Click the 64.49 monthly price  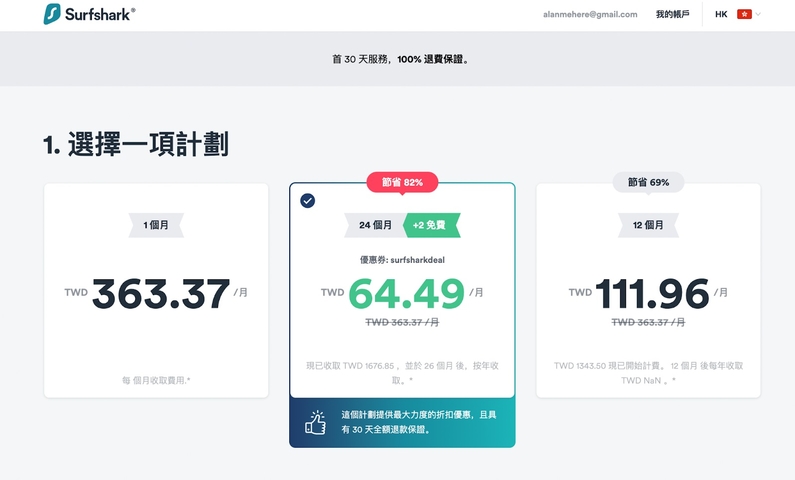pyautogui.click(x=407, y=293)
